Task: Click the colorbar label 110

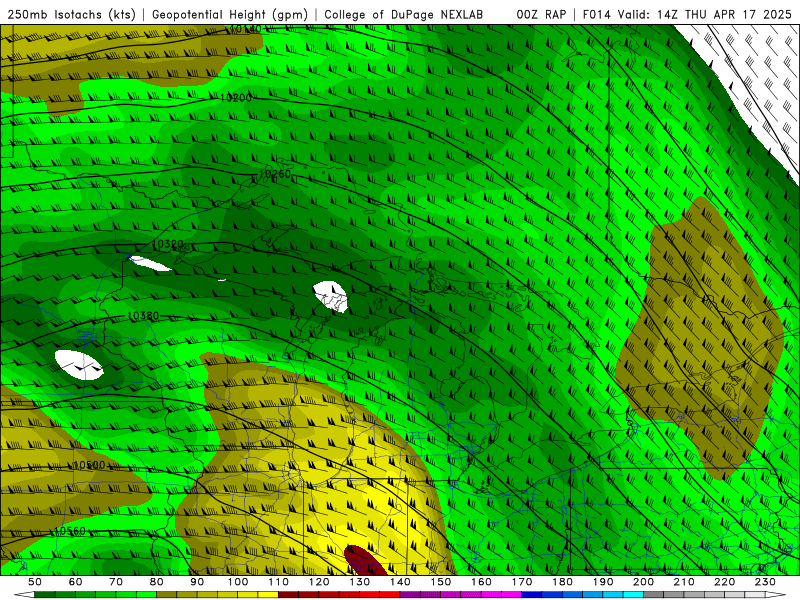Action: point(278,582)
